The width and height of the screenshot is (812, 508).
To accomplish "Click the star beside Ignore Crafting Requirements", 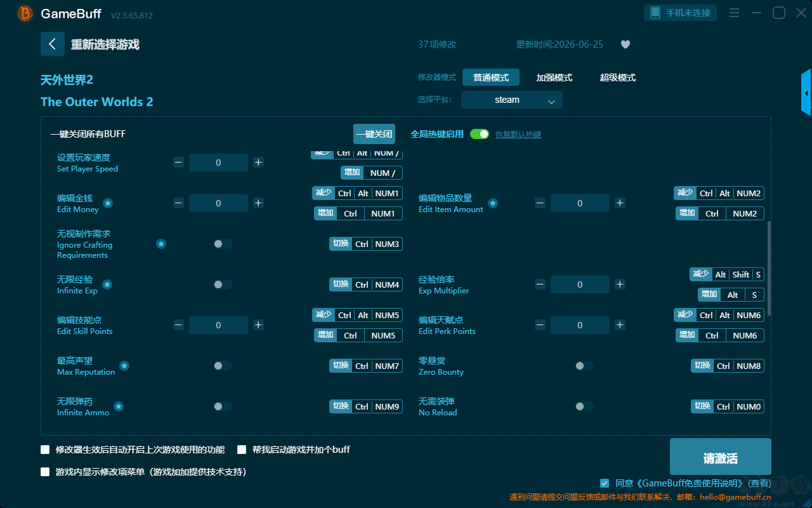I will (x=161, y=244).
